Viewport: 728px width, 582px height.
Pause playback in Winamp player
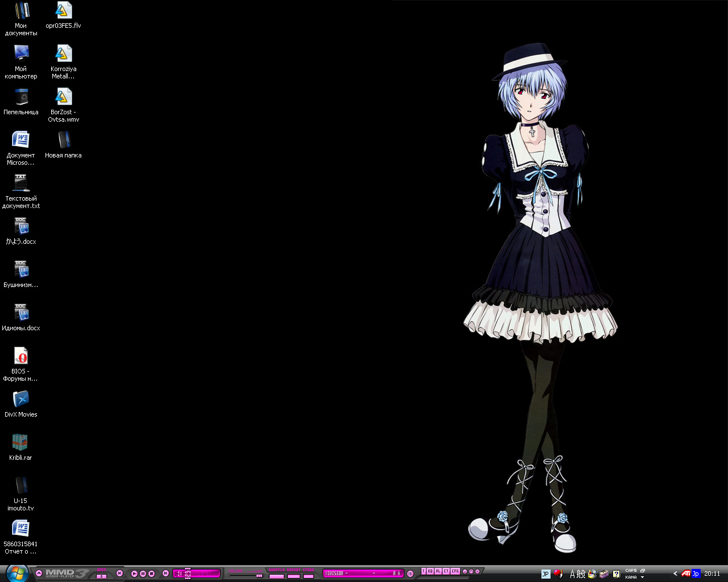143,573
